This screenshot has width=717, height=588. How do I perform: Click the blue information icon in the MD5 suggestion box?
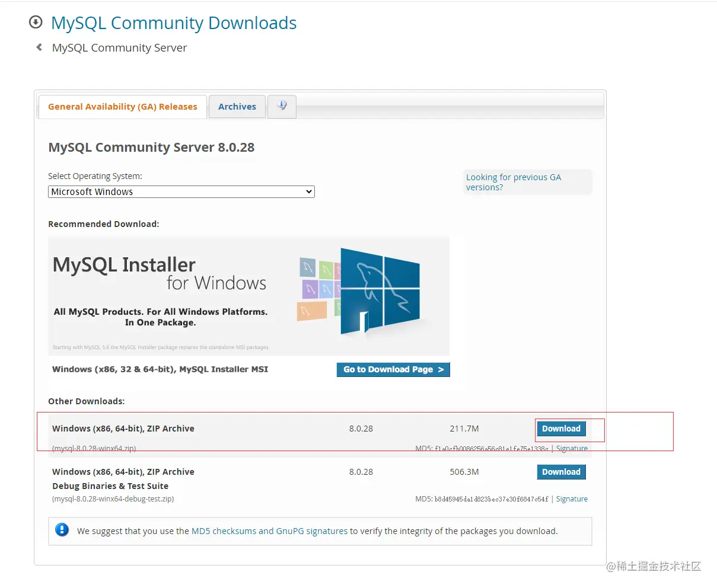pyautogui.click(x=62, y=530)
